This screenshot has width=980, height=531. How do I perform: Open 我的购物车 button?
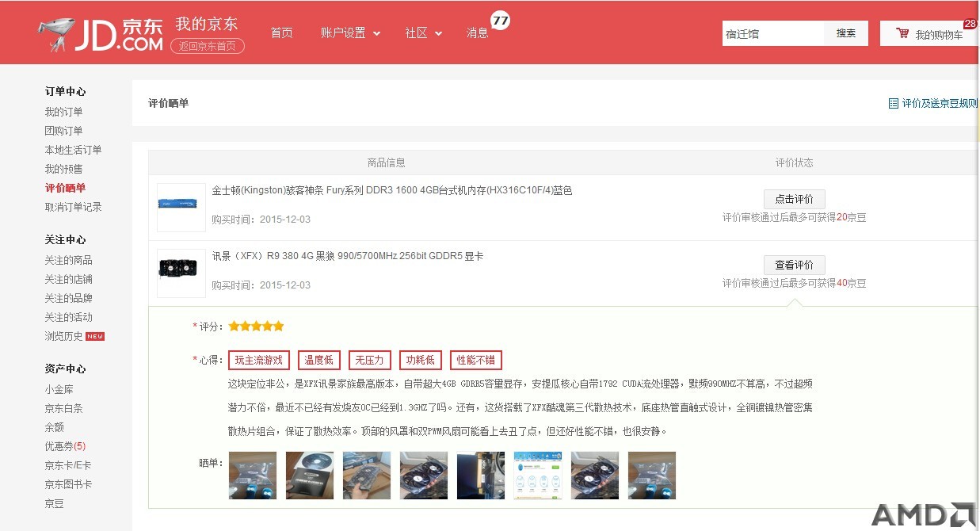tap(929, 33)
